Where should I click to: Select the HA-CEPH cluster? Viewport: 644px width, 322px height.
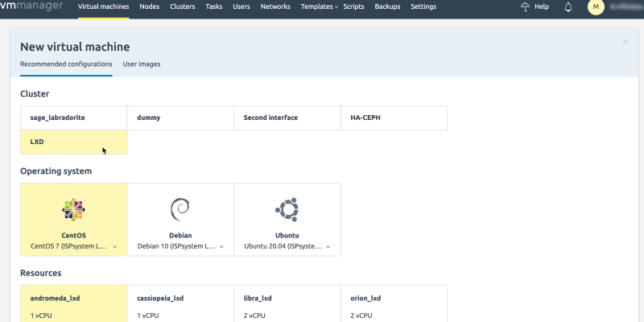point(394,118)
